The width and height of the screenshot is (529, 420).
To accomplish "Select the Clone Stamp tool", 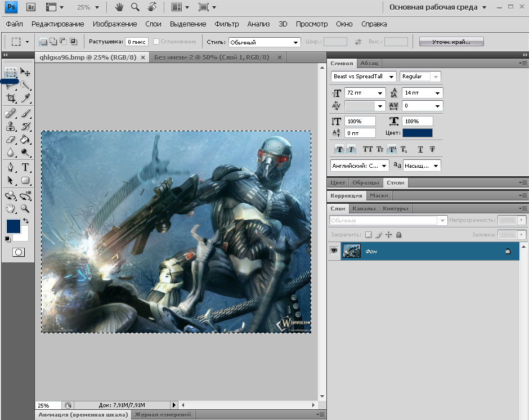I will (x=11, y=127).
